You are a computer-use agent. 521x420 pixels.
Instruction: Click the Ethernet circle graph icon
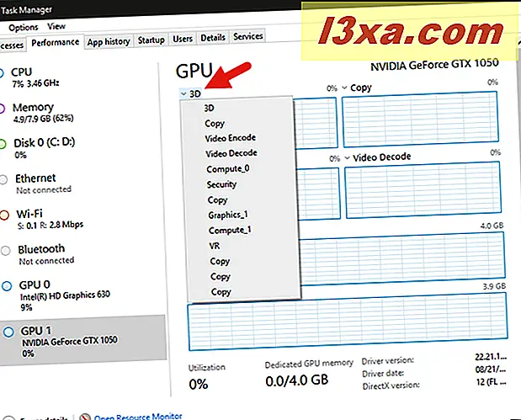click(x=3, y=180)
